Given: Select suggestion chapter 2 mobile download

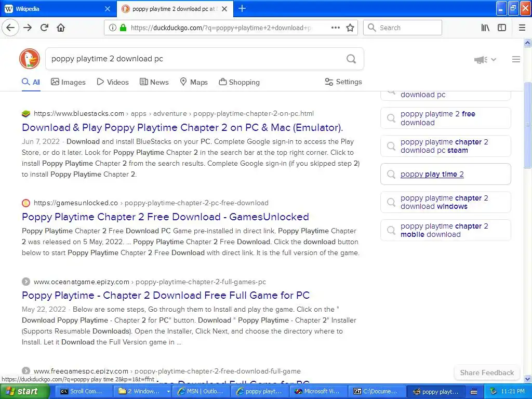Looking at the screenshot, I should click(x=445, y=230).
